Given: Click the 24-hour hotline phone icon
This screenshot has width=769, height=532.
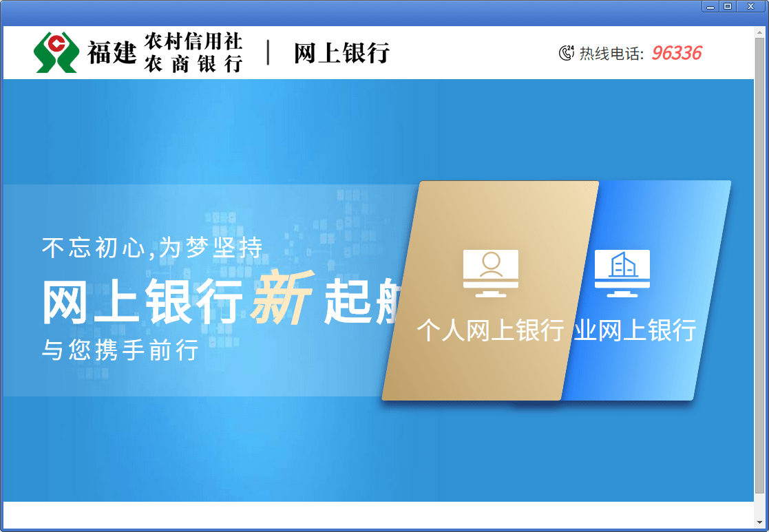Looking at the screenshot, I should coord(567,53).
